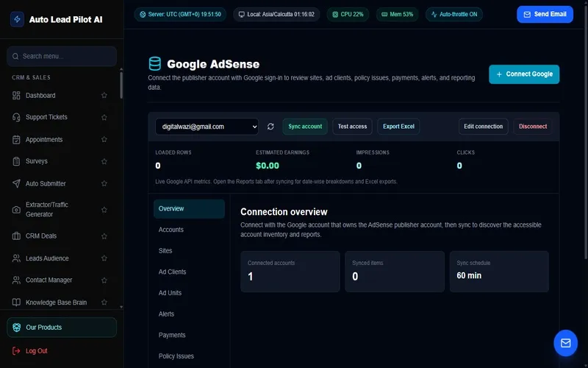Switch to the Overview tab
Screen dimensions: 588x368
coord(189,209)
